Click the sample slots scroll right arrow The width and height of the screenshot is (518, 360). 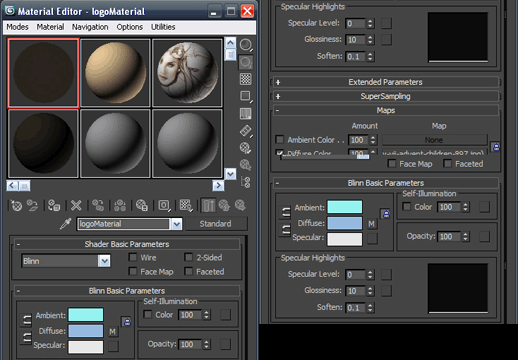(x=218, y=185)
